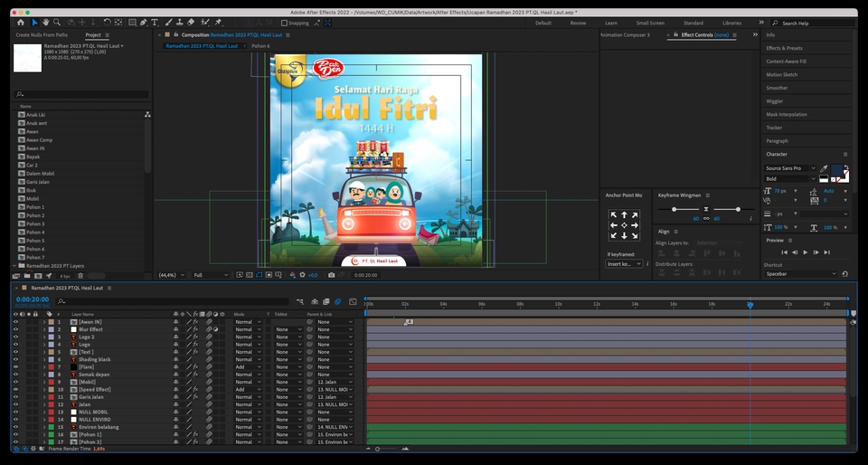Move anchor point to center diamond
Image resolution: width=868 pixels, height=465 pixels.
coord(624,225)
